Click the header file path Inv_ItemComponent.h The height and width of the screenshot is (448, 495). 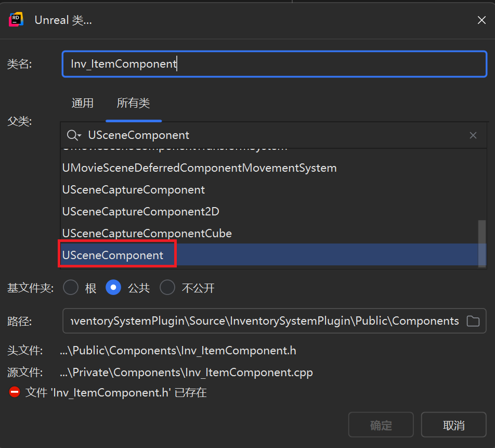coord(178,351)
